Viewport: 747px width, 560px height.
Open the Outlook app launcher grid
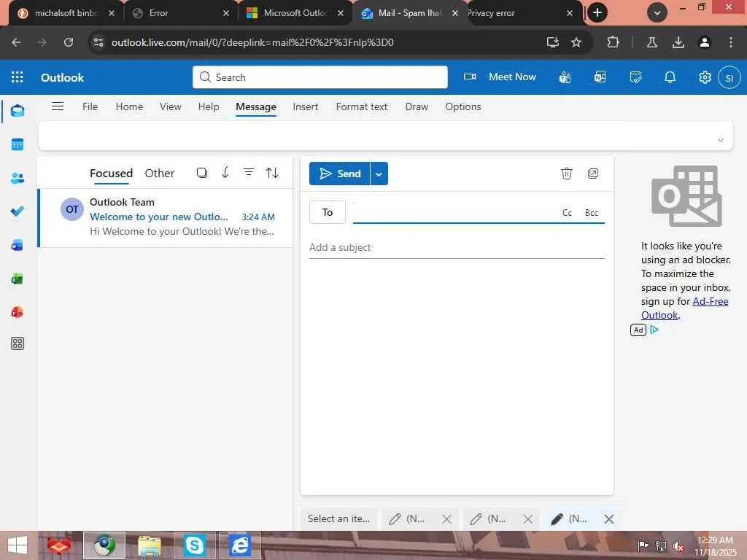pos(18,77)
